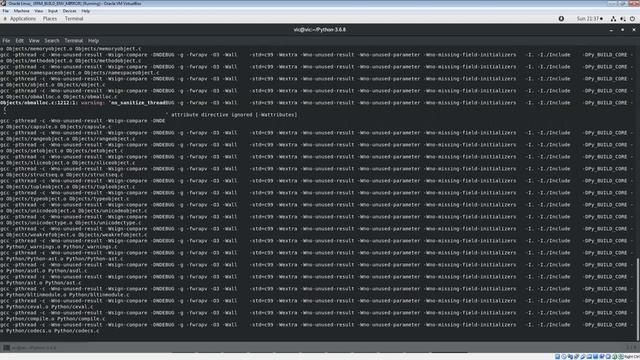Image resolution: width=640 pixels, height=360 pixels.
Task: Open the terminal's Help menu
Action: (x=93, y=41)
